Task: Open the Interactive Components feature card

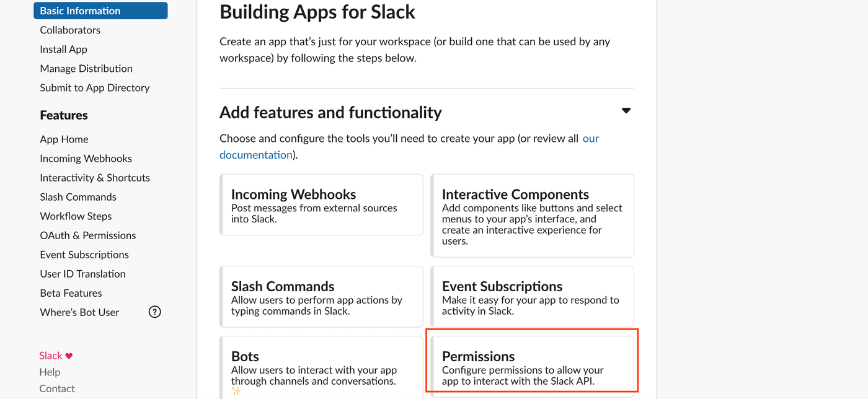Action: pos(532,215)
